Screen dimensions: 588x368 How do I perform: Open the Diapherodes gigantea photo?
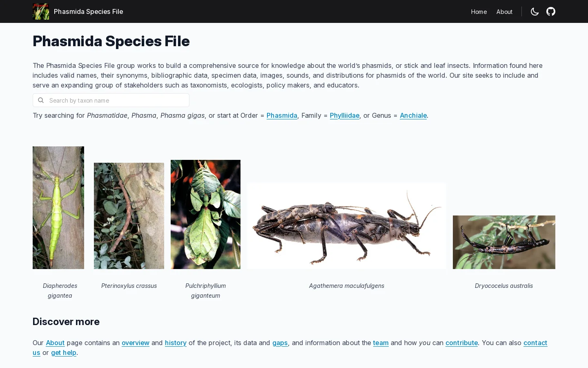click(x=58, y=208)
